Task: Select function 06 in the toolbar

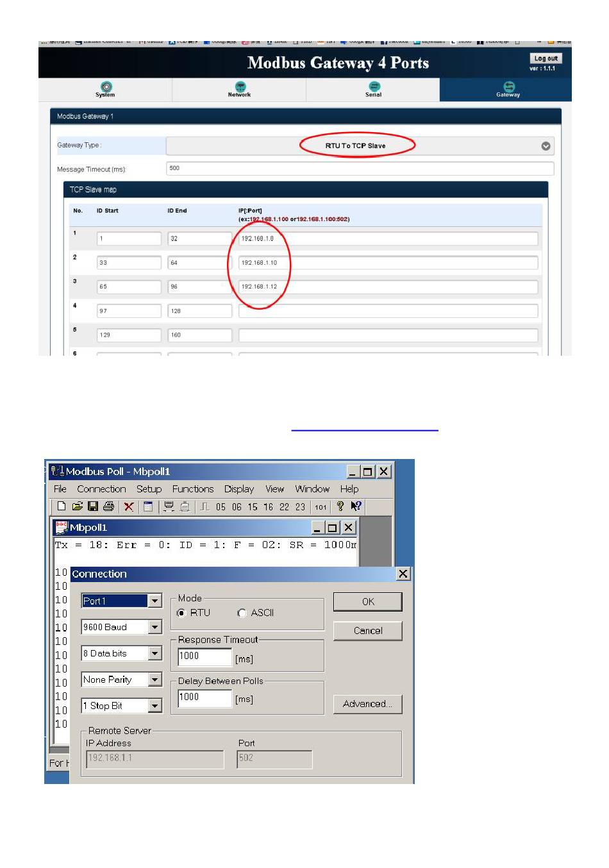Action: (x=237, y=506)
